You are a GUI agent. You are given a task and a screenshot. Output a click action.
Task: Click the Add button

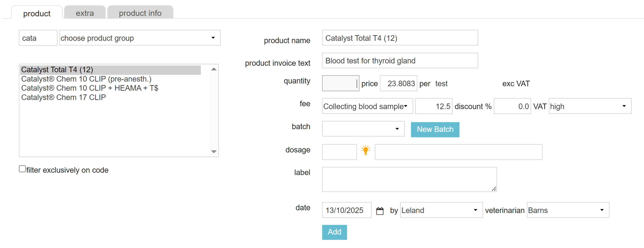[x=334, y=232]
